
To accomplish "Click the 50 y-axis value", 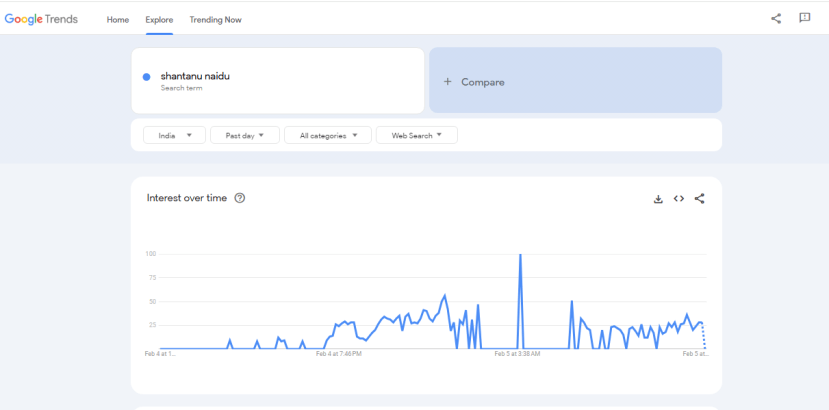I will [152, 302].
